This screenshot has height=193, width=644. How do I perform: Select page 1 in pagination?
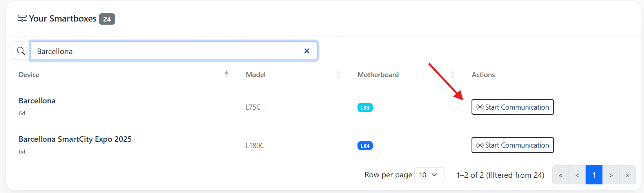coord(594,175)
